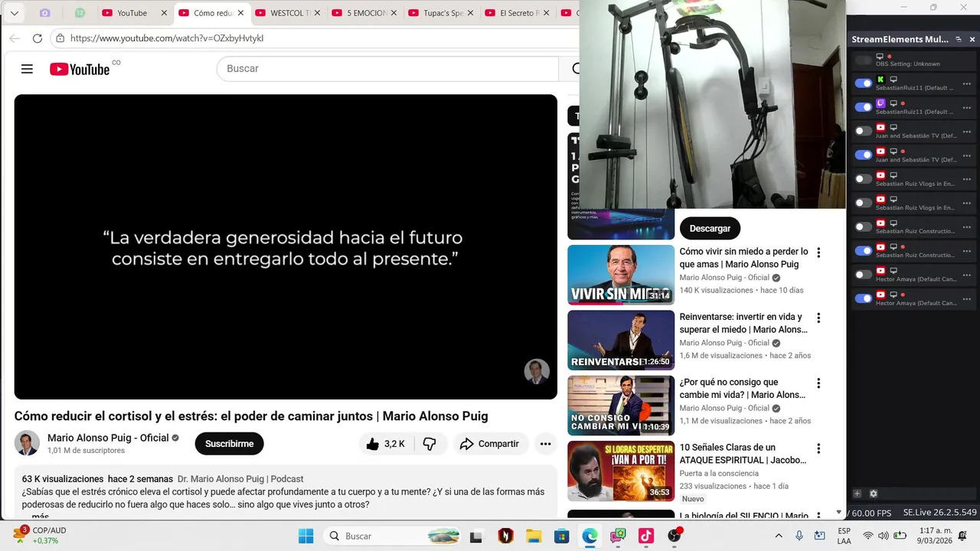Switch to the 'YouTube' browser tab
This screenshot has width=980, height=551.
click(132, 13)
